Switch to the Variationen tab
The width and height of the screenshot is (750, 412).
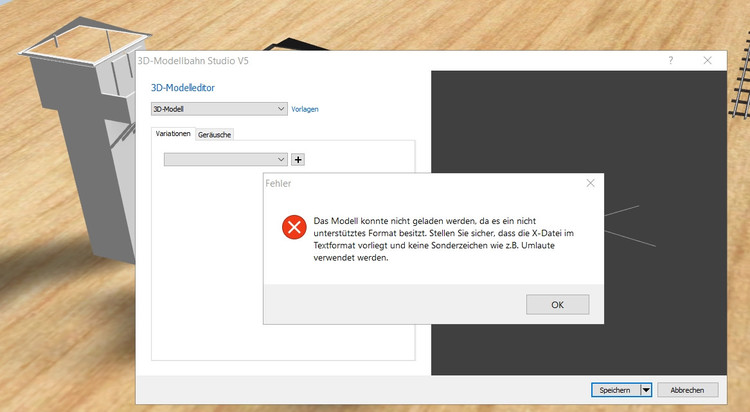173,134
